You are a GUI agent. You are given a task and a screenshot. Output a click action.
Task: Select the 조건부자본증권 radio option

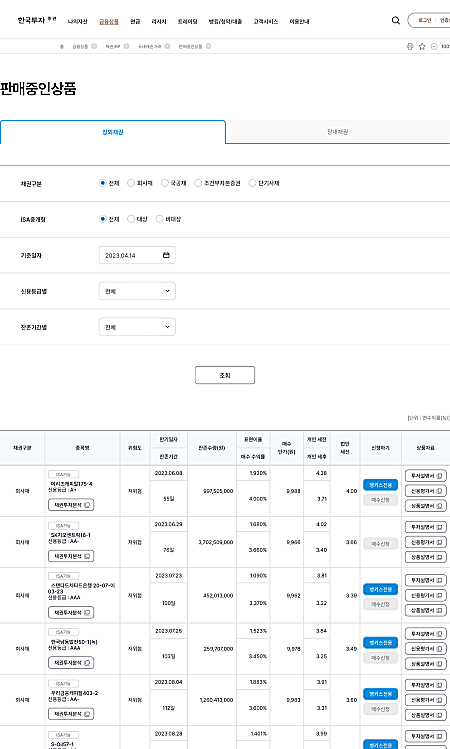point(198,183)
